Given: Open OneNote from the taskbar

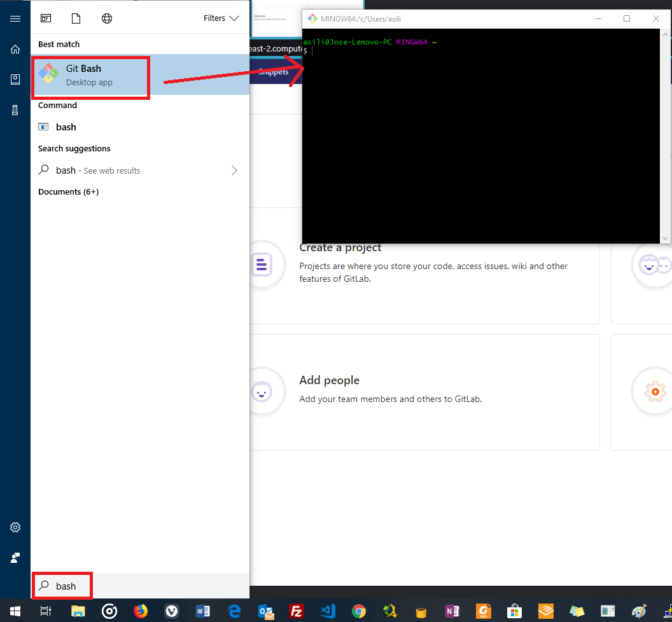Looking at the screenshot, I should click(x=452, y=611).
